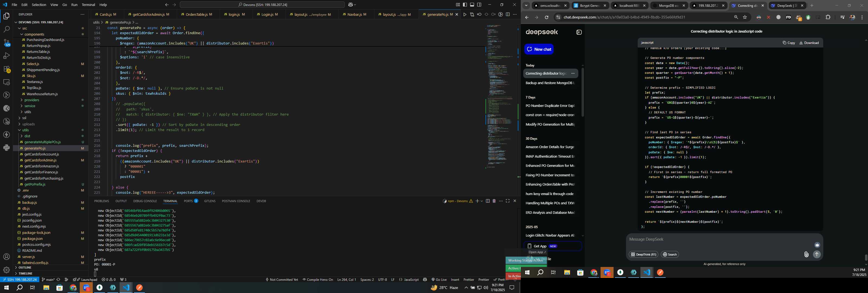Open Source Control view with 529 badge

pyautogui.click(x=7, y=43)
